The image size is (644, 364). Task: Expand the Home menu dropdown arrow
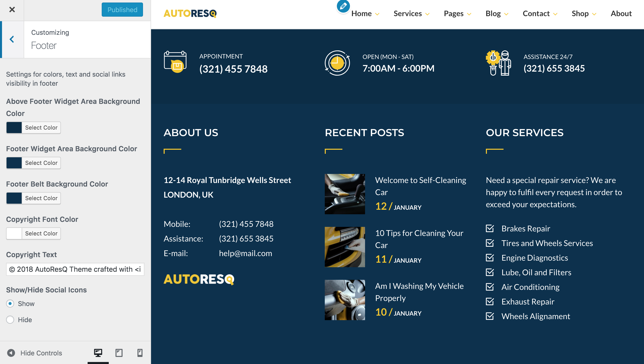(377, 14)
